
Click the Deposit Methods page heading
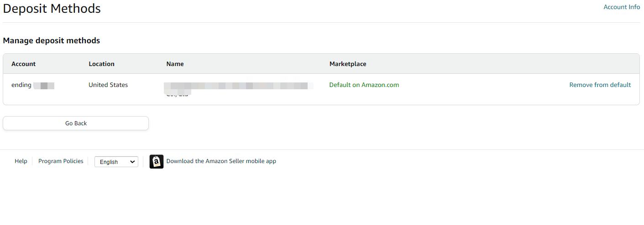[52, 8]
